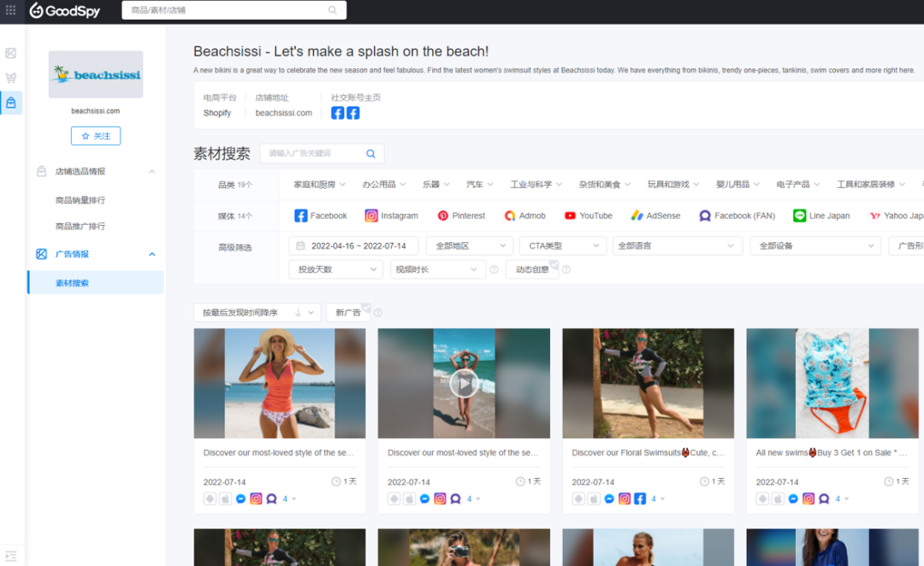This screenshot has width=924, height=566.
Task: Open the 乐器 category menu
Action: pyautogui.click(x=436, y=185)
